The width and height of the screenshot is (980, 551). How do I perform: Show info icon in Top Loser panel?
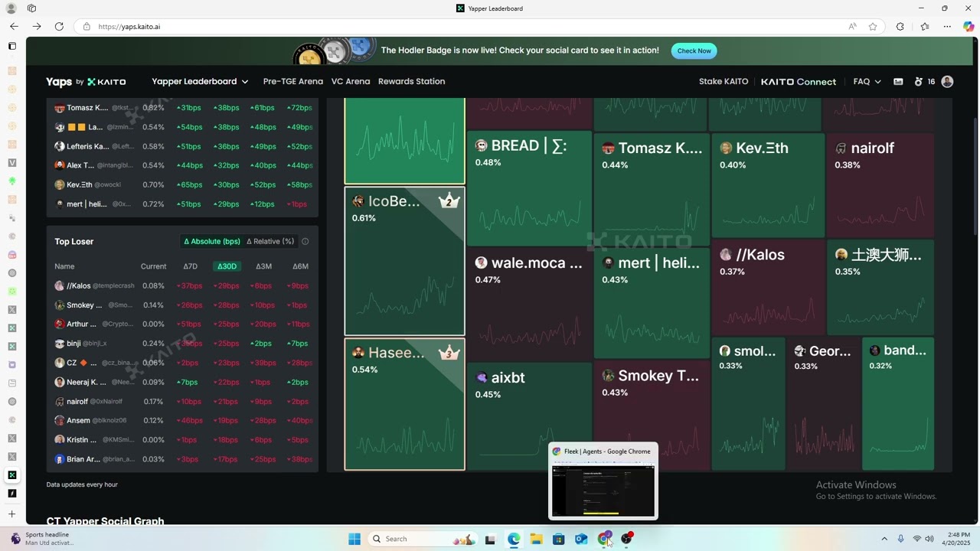coord(305,241)
